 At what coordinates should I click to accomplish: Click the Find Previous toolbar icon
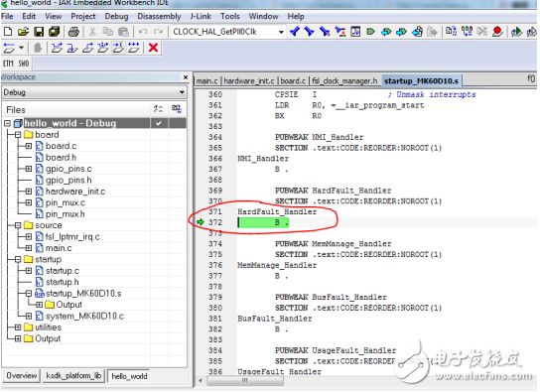[295, 32]
